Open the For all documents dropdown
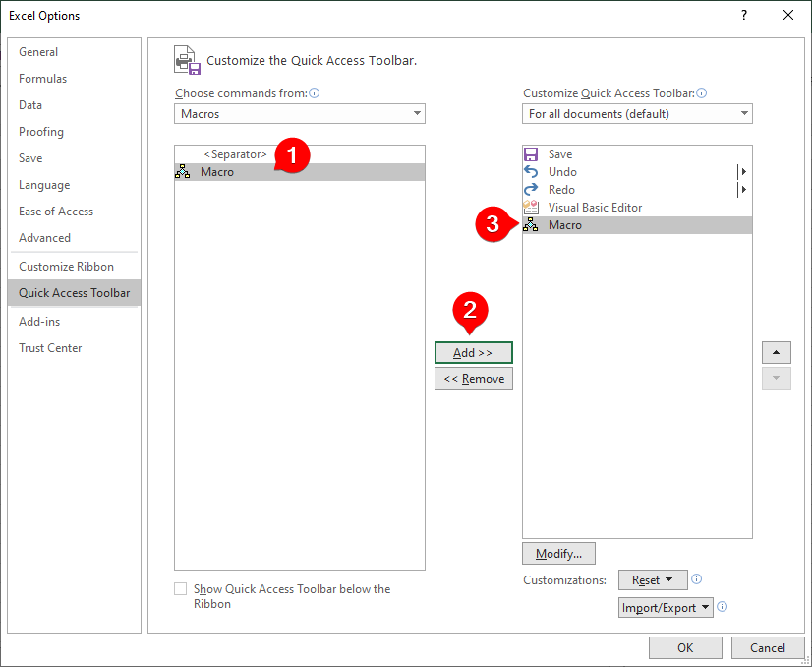The width and height of the screenshot is (812, 667). [637, 113]
